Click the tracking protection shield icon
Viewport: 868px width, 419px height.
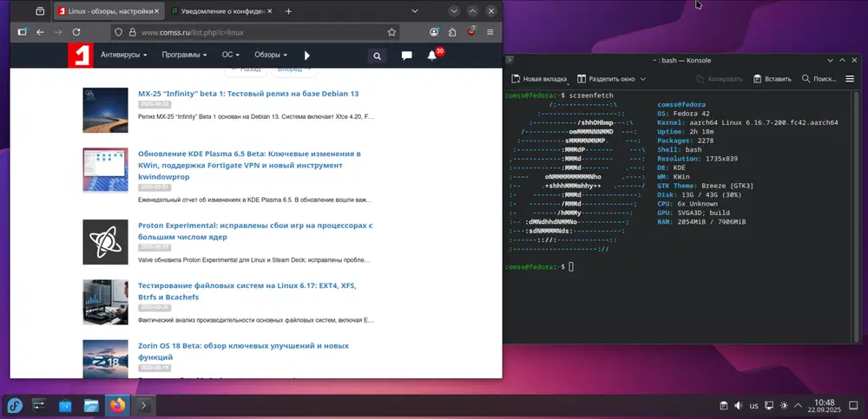pos(118,33)
